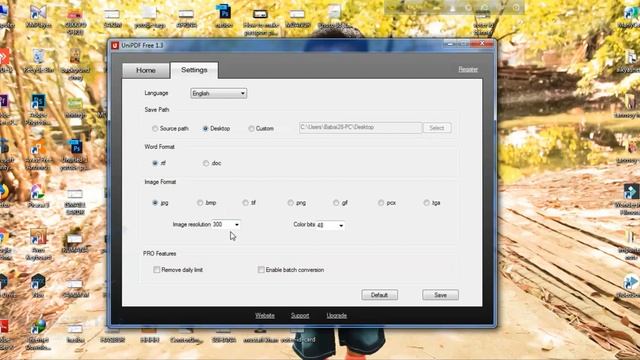Click the Settings tab
The height and width of the screenshot is (360, 640).
click(x=194, y=70)
